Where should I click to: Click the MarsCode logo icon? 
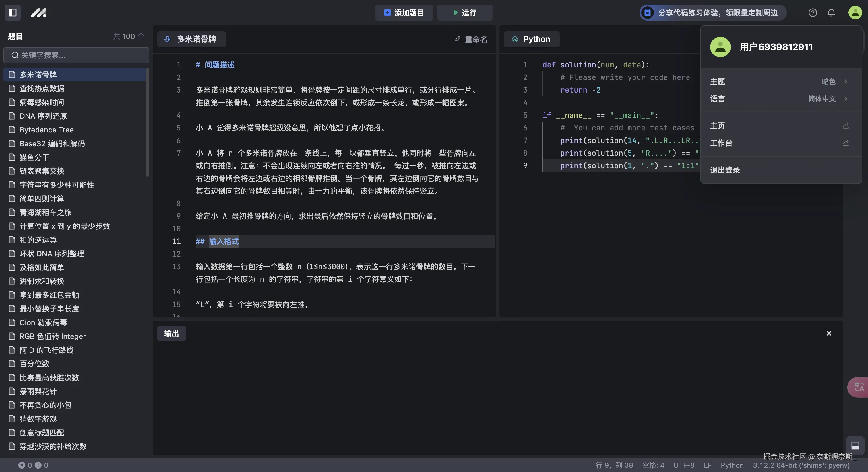[39, 13]
